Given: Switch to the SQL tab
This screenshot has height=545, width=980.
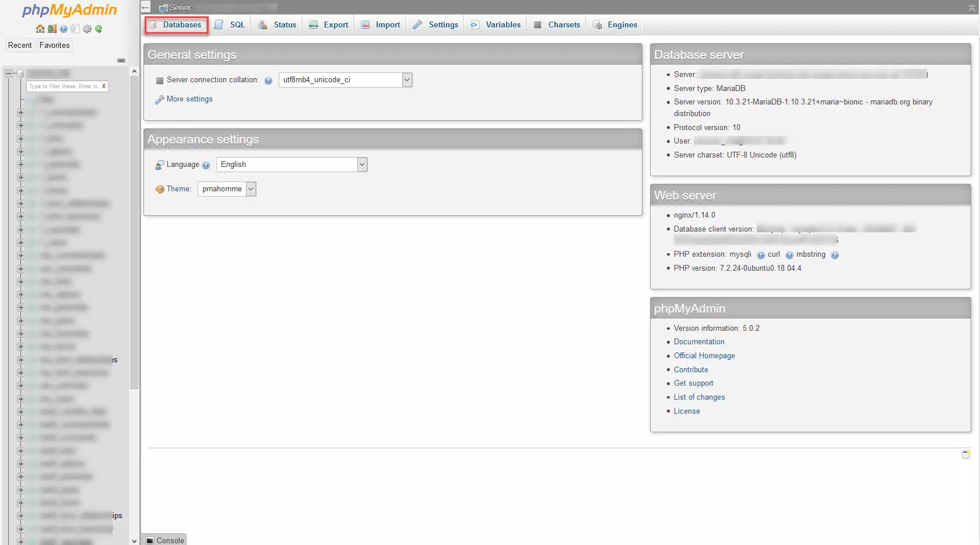Looking at the screenshot, I should click(x=230, y=25).
